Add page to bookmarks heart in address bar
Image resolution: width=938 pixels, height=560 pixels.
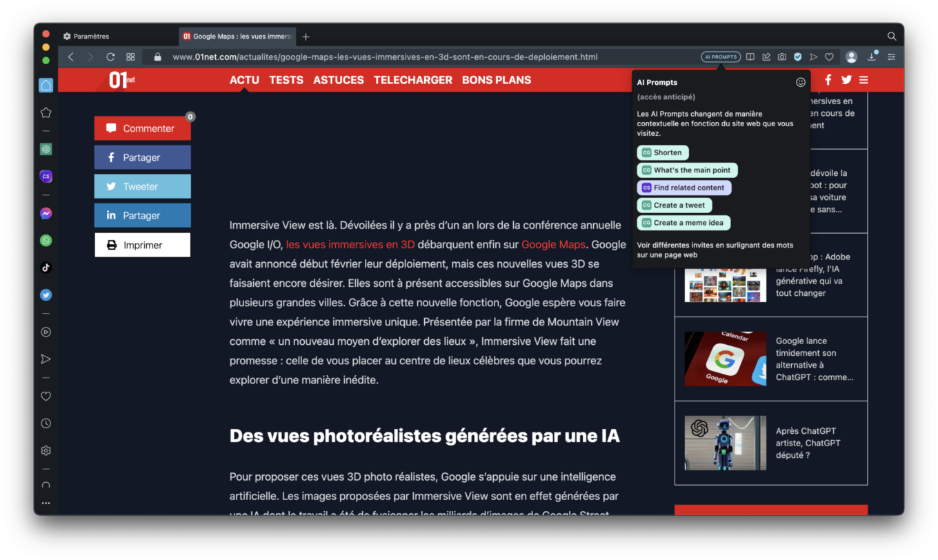[830, 57]
